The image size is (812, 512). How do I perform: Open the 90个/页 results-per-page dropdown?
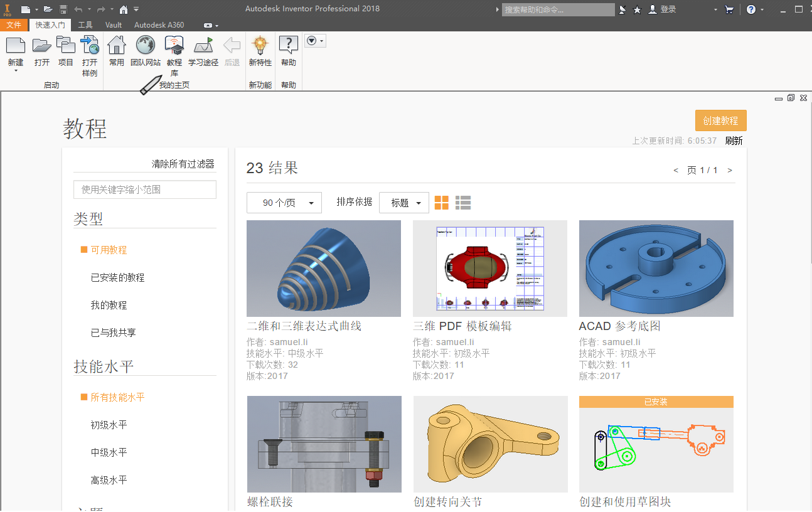pyautogui.click(x=284, y=203)
